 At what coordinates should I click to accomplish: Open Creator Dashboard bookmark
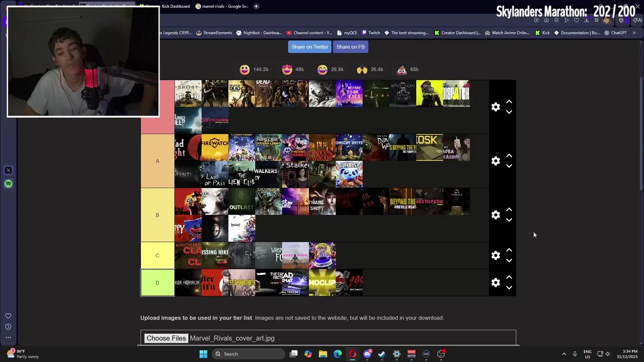(457, 33)
